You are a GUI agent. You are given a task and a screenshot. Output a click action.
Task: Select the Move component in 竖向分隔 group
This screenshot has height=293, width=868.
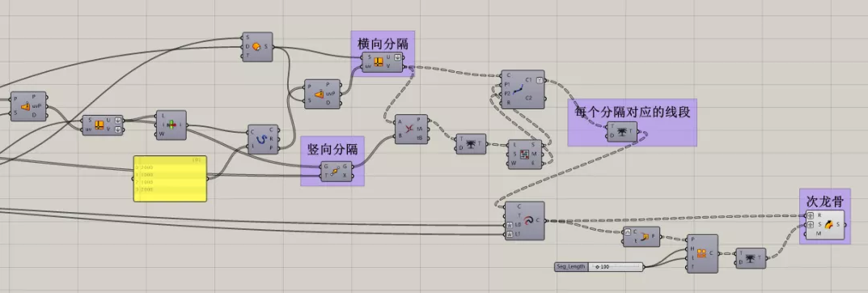click(336, 171)
